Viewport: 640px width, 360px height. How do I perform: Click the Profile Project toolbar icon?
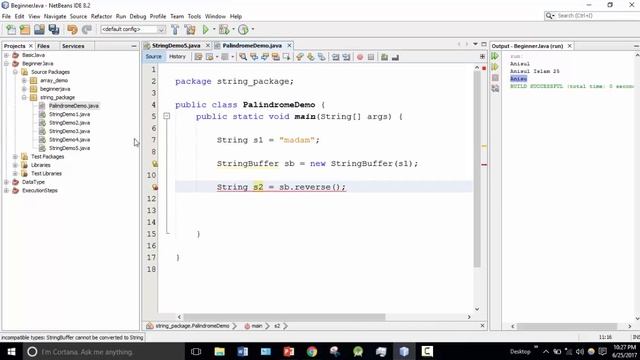point(243,29)
